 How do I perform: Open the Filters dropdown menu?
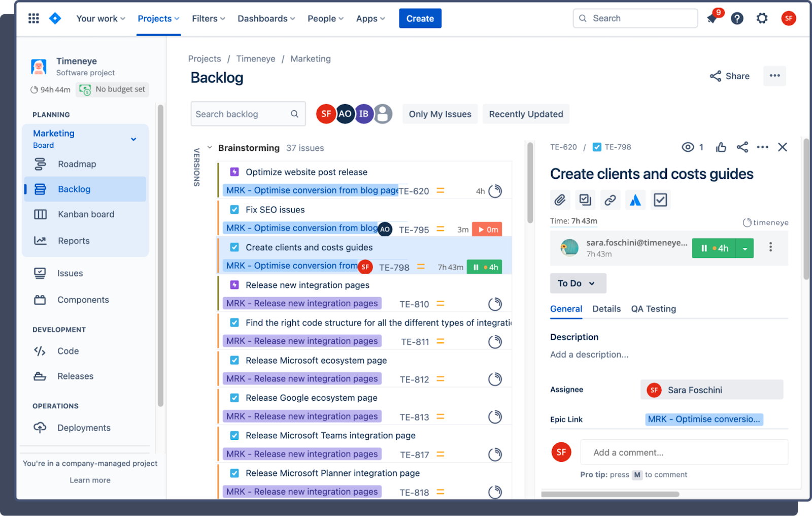(208, 18)
